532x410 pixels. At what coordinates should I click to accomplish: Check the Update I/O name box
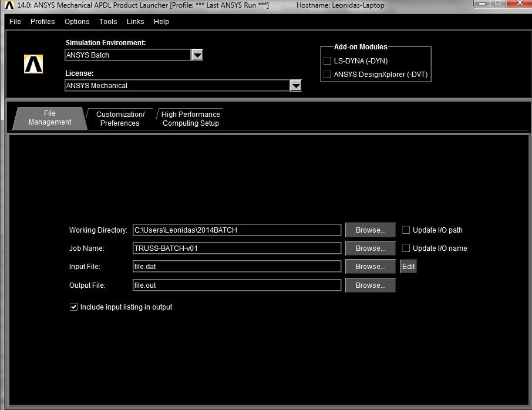click(406, 248)
